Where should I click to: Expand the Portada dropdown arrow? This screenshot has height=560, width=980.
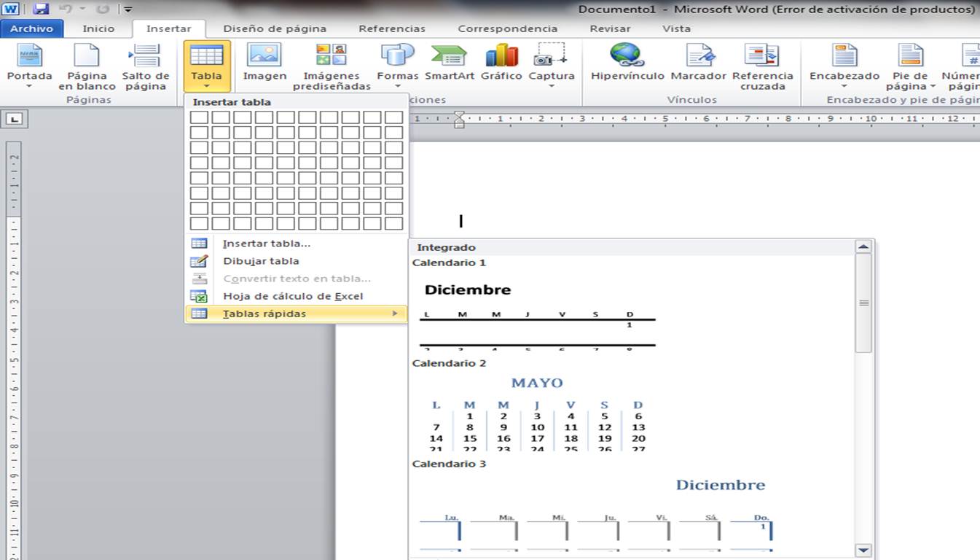pos(29,86)
